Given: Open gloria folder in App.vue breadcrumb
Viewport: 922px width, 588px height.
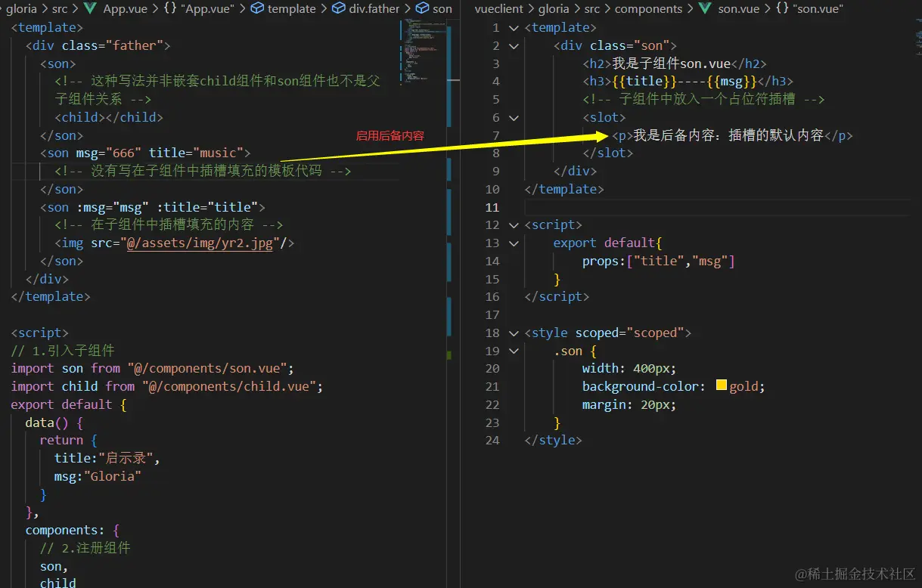Looking at the screenshot, I should coord(21,9).
